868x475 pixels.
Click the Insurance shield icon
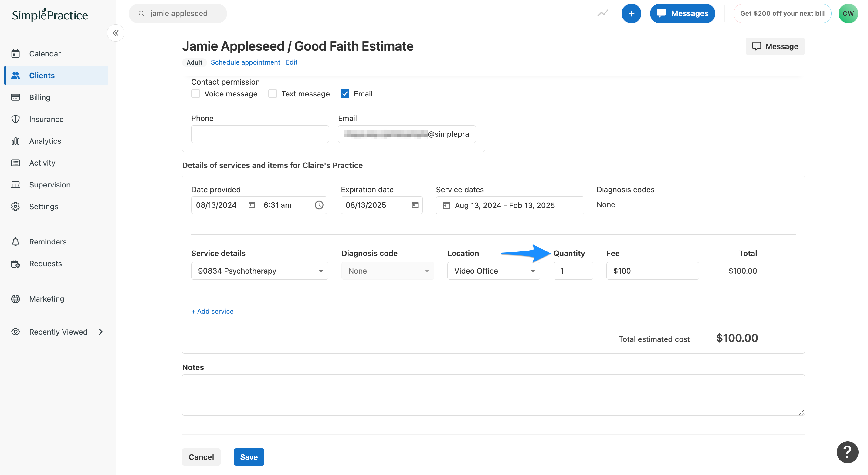point(15,119)
